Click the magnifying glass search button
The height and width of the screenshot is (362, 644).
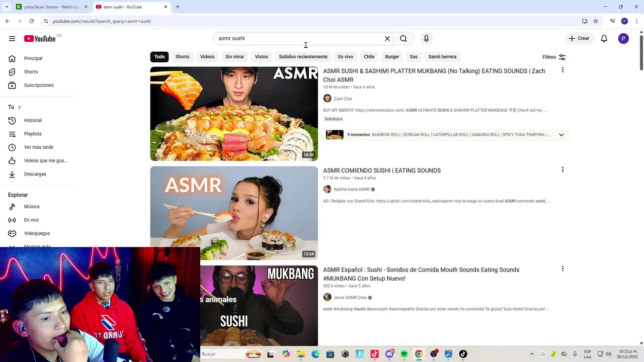coord(404,39)
